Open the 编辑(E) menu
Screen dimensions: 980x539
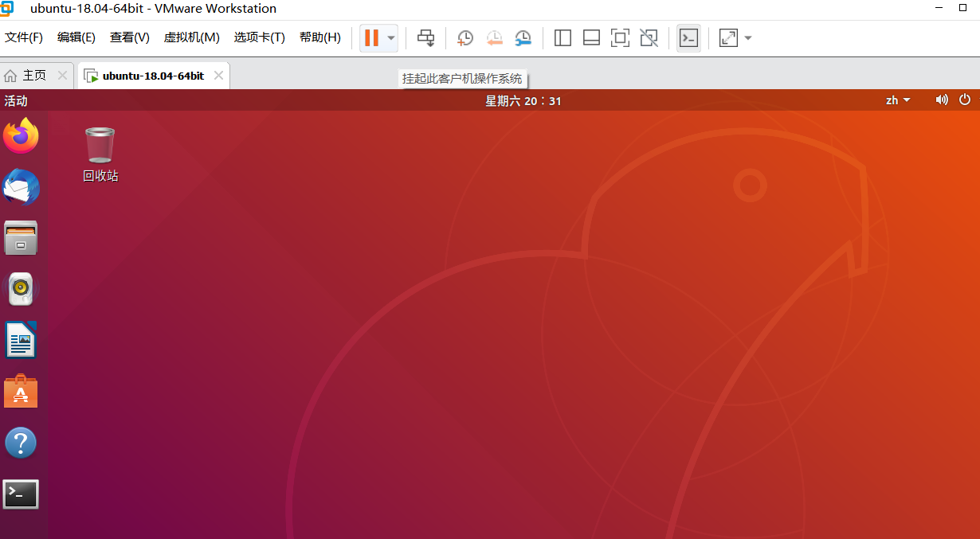76,37
